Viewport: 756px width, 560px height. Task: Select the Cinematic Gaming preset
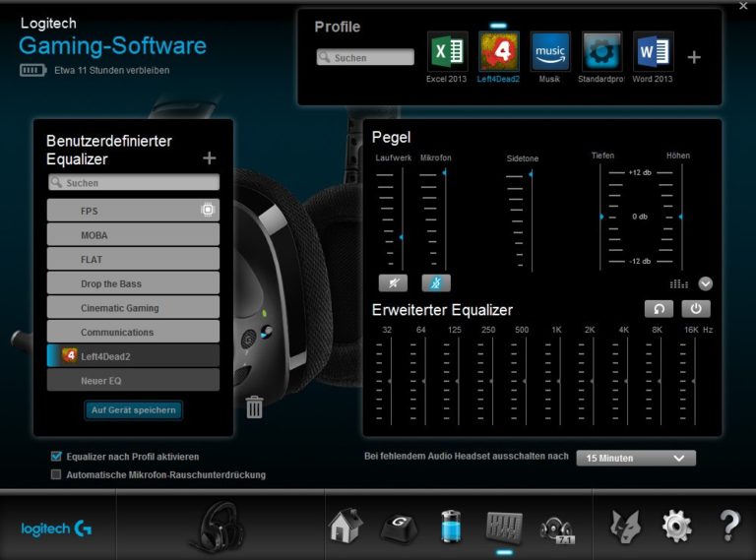(x=133, y=307)
